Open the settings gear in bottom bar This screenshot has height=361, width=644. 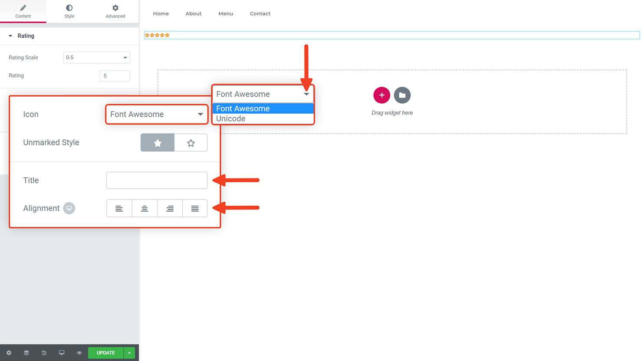pyautogui.click(x=9, y=353)
